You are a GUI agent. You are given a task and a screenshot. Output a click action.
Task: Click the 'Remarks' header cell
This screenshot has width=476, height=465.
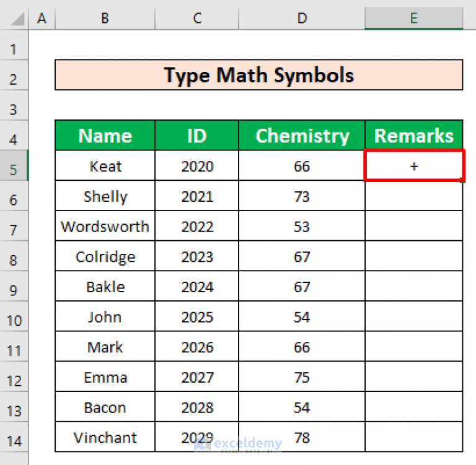[x=414, y=135]
